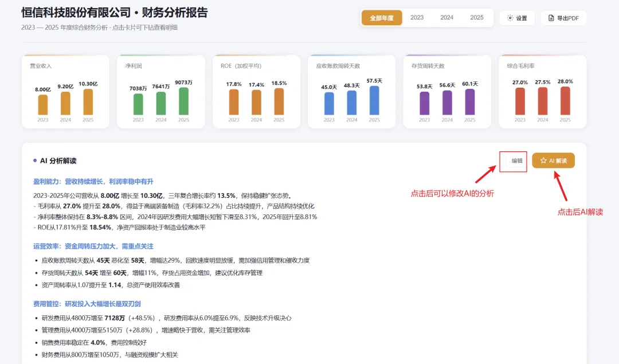This screenshot has width=619, height=364.
Task: Click the subtitle 2023 — 2025 年度综合财务分析
Action: [x=64, y=28]
